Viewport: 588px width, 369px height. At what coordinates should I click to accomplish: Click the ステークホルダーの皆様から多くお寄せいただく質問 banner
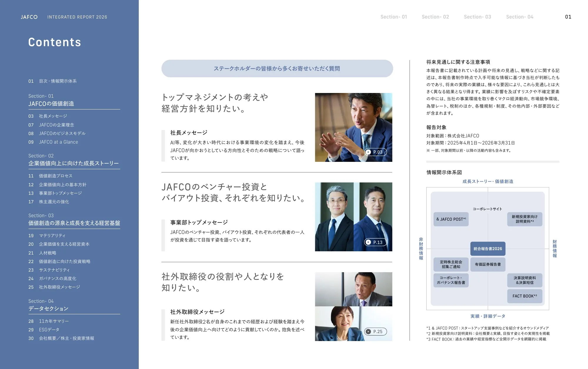coord(277,69)
